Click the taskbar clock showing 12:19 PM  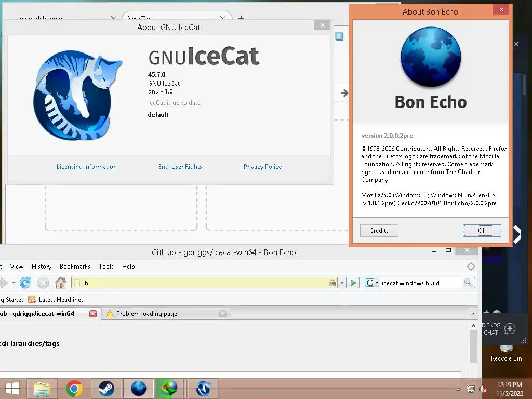click(x=509, y=389)
